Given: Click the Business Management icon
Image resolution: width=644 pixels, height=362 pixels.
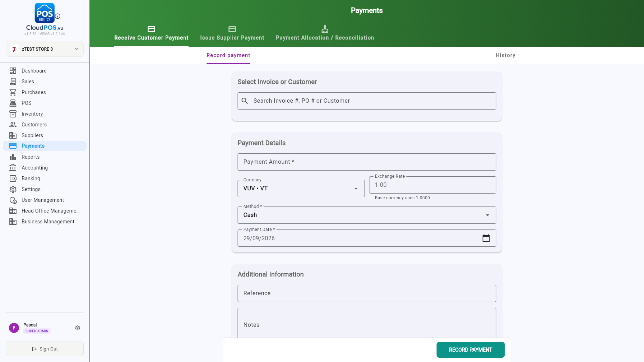Looking at the screenshot, I should (x=13, y=222).
